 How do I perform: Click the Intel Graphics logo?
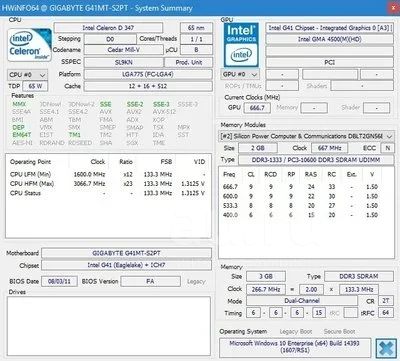(x=241, y=45)
